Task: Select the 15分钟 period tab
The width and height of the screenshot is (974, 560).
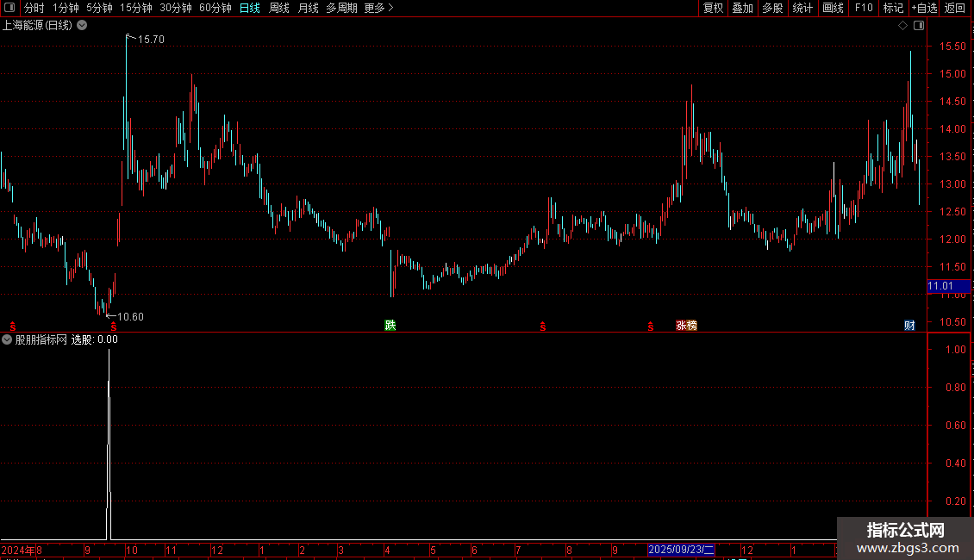Action: tap(136, 8)
